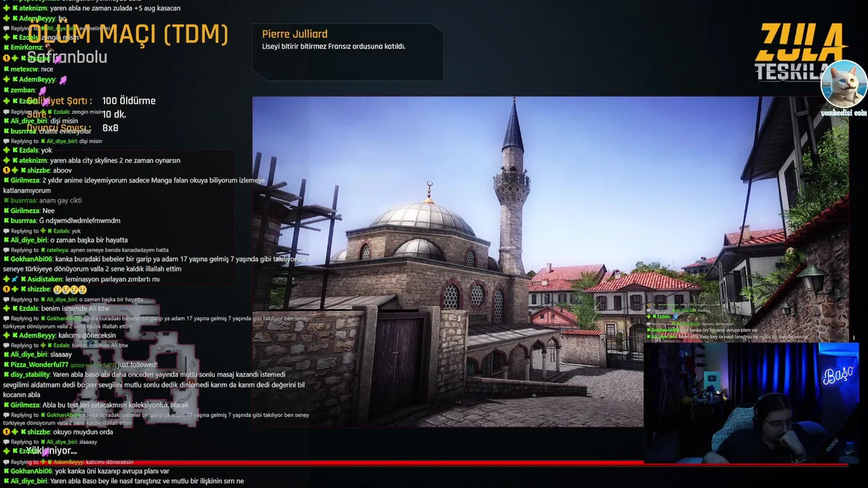This screenshot has width=868, height=488.
Task: Select Girilmeza's '2 yıldır anime' message
Action: [136, 186]
